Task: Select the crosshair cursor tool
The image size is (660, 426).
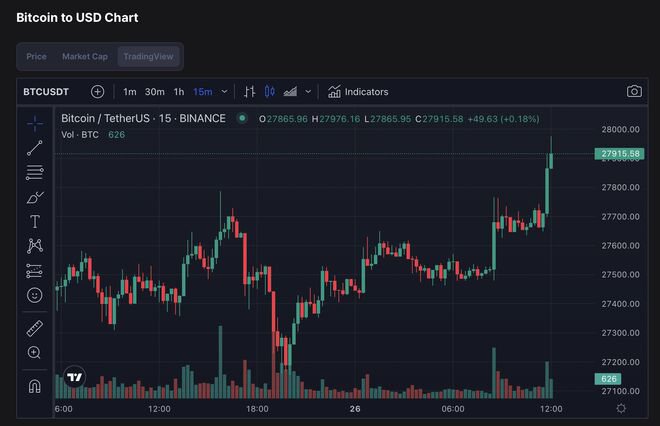Action: coord(35,124)
